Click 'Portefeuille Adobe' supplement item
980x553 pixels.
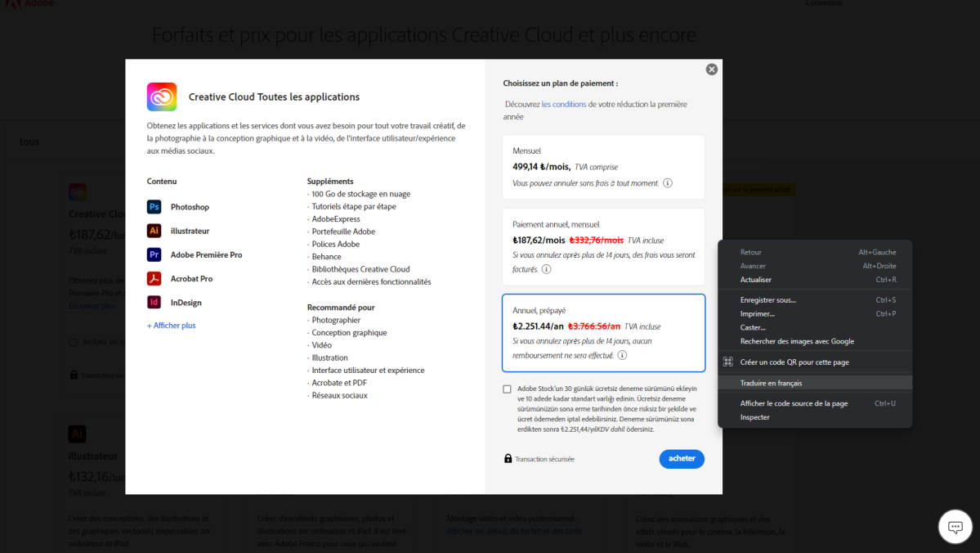tap(344, 232)
